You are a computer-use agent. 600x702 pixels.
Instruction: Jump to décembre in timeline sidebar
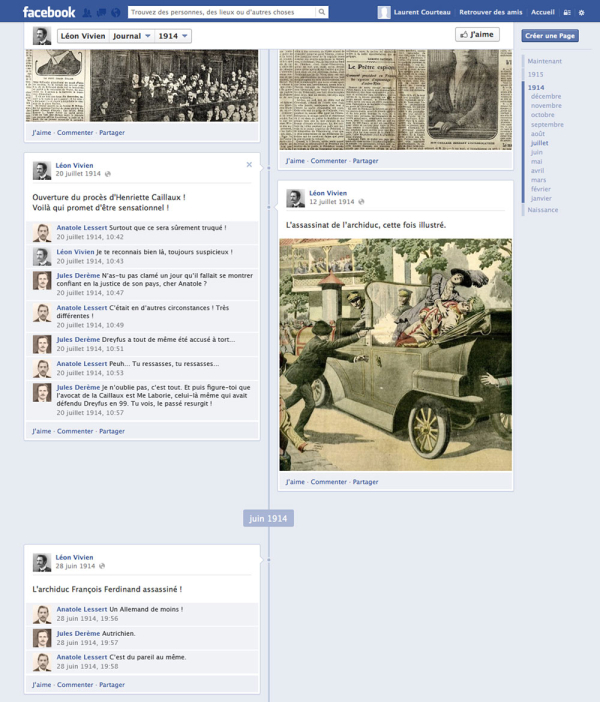point(546,96)
